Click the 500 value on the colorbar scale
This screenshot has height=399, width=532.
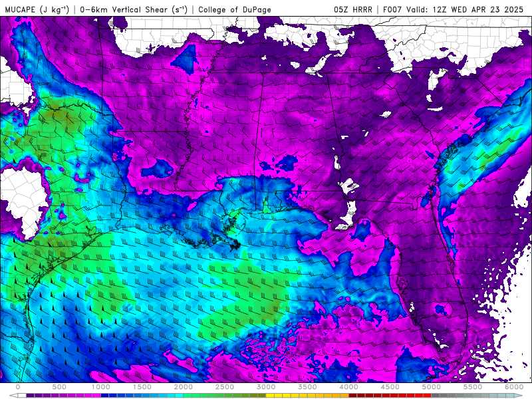pyautogui.click(x=59, y=387)
